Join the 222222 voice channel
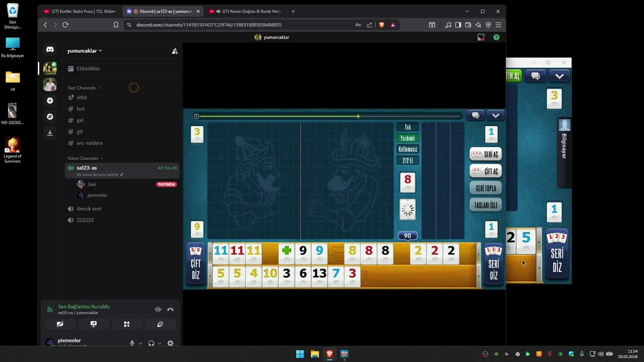 coord(121,220)
